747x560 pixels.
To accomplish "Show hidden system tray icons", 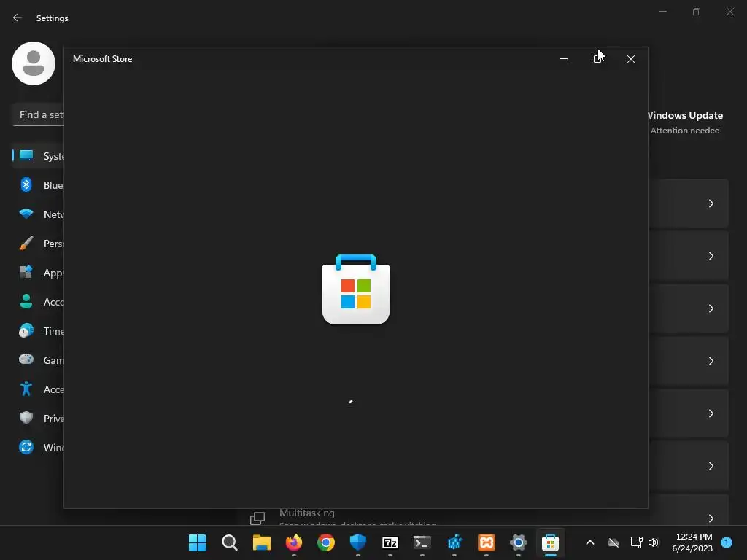I will pyautogui.click(x=589, y=542).
